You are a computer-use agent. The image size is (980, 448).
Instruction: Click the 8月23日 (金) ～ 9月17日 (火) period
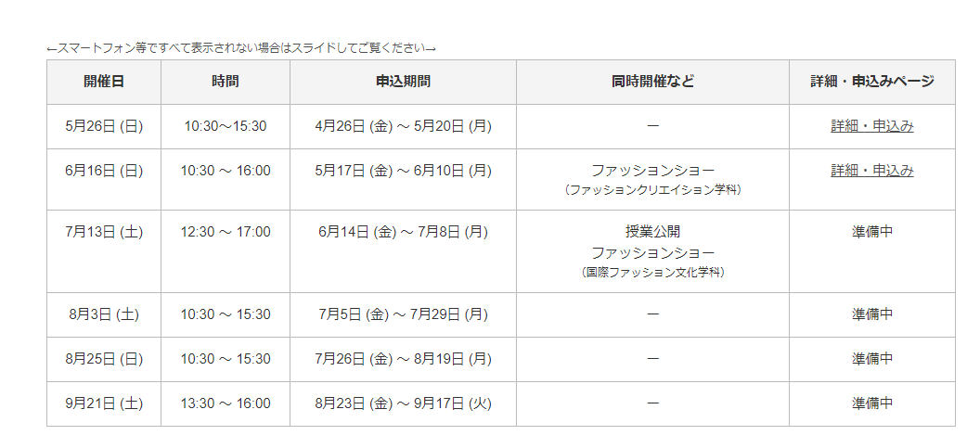403,403
